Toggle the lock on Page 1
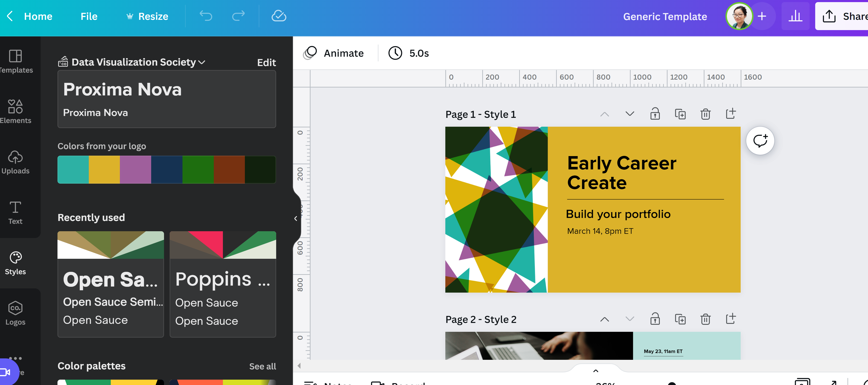 coord(655,114)
